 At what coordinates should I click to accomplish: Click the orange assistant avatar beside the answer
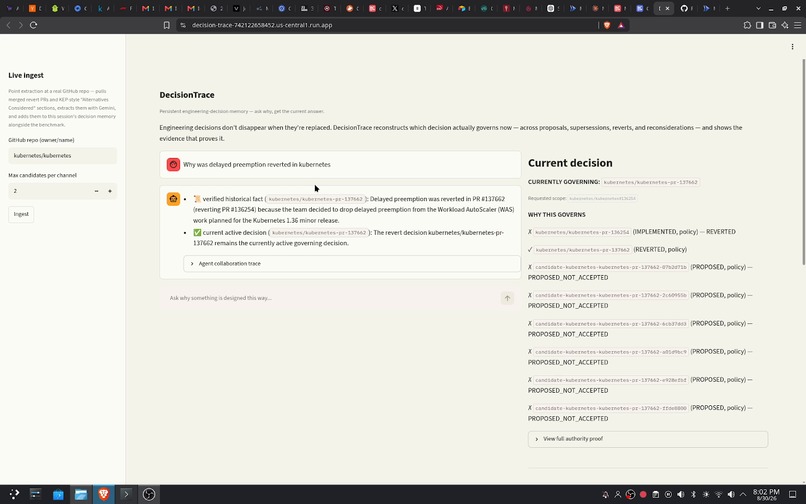tap(173, 199)
